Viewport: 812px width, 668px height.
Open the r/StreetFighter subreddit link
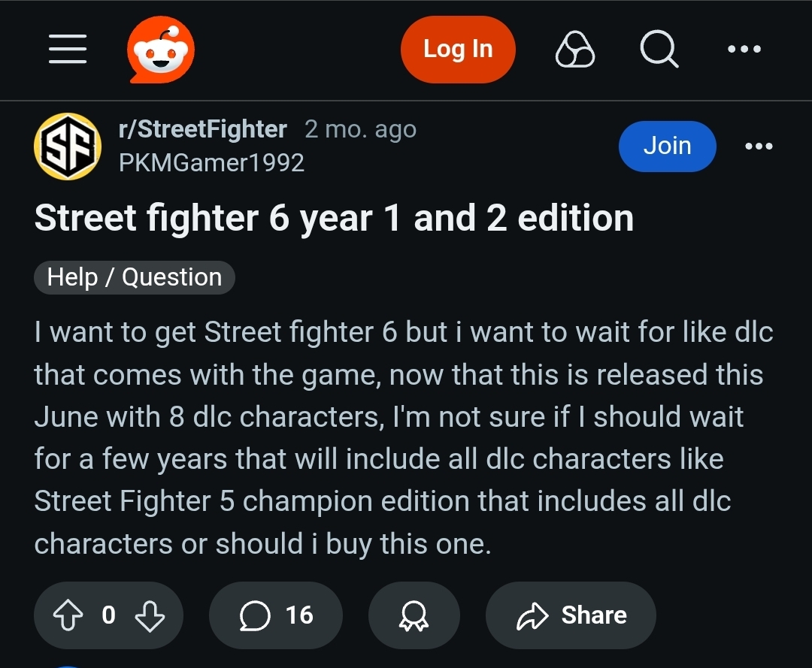202,129
